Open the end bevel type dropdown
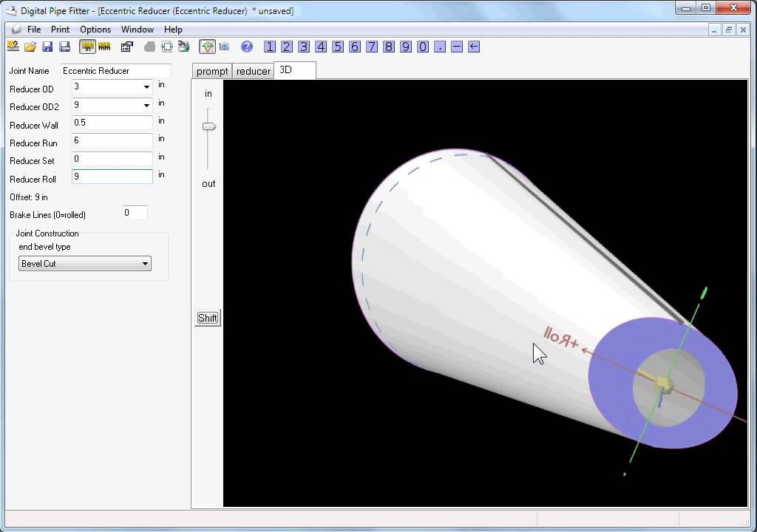 pyautogui.click(x=85, y=264)
